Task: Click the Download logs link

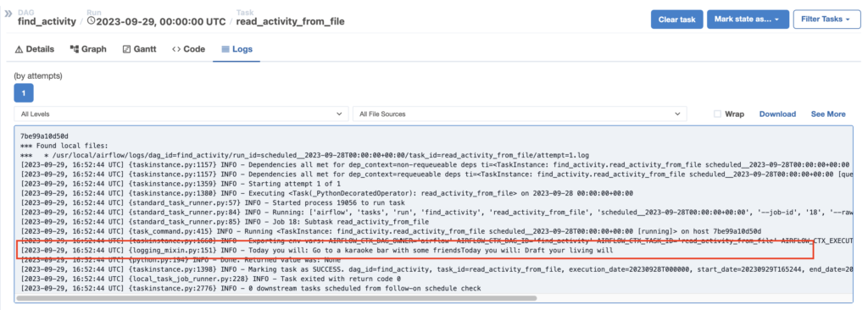Action: click(777, 114)
